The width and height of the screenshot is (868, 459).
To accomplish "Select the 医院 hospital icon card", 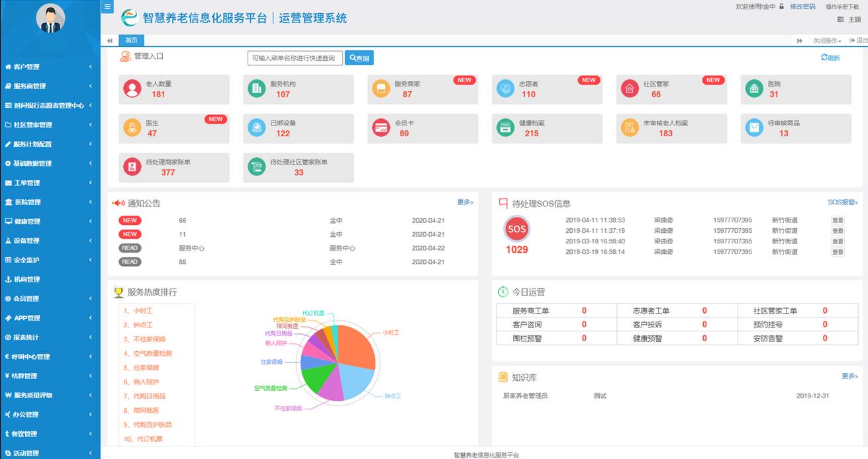I will tap(756, 89).
